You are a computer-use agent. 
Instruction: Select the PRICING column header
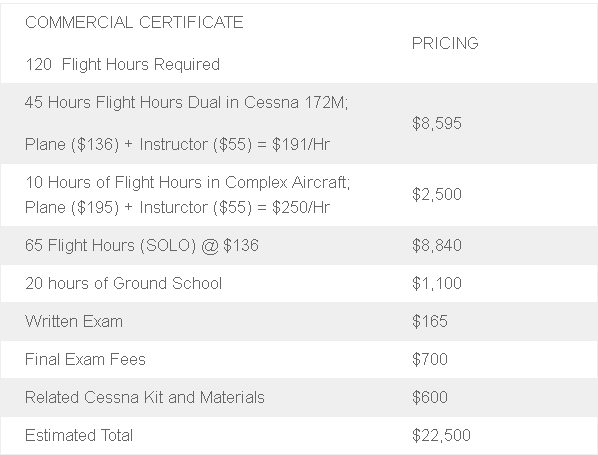point(445,43)
